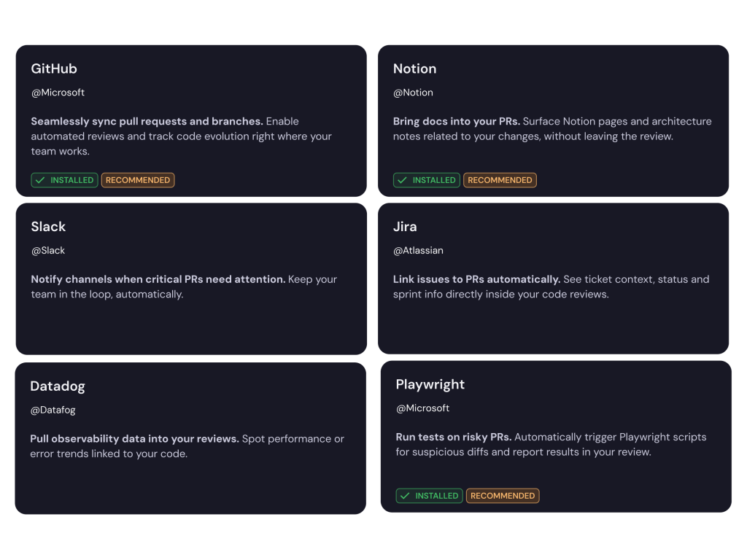Select the GitHub card's INSTALLED badge

[64, 180]
